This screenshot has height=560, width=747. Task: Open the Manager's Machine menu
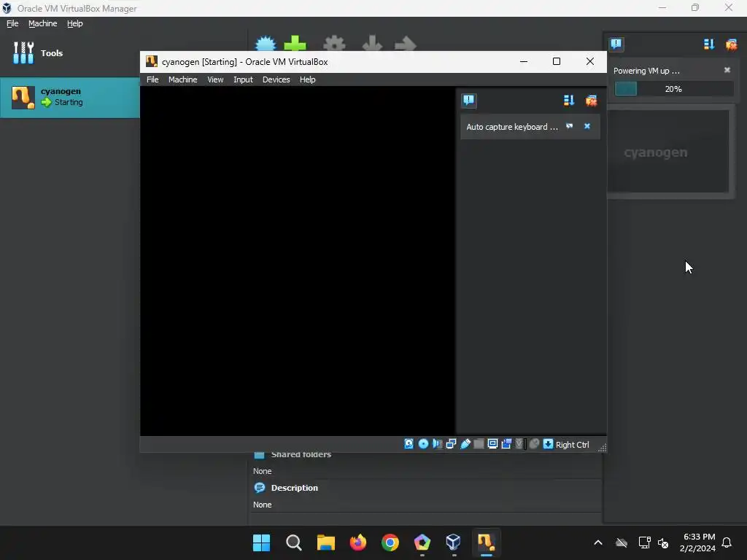[42, 23]
